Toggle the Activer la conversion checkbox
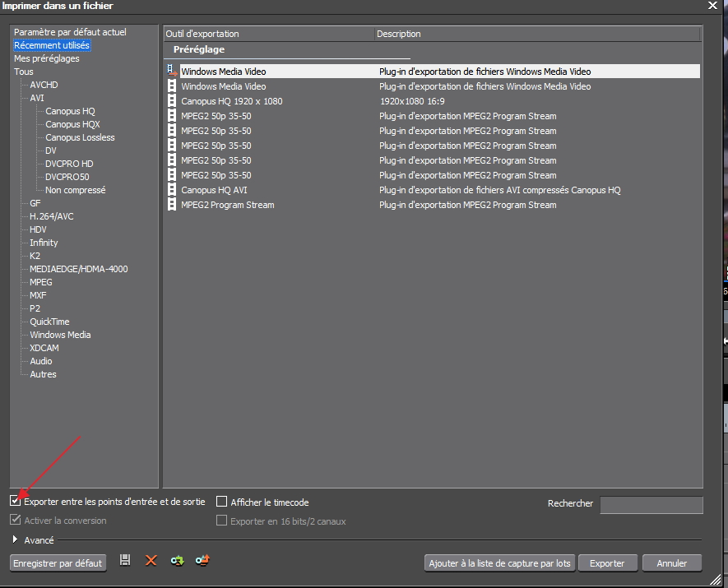The image size is (728, 588). [16, 520]
